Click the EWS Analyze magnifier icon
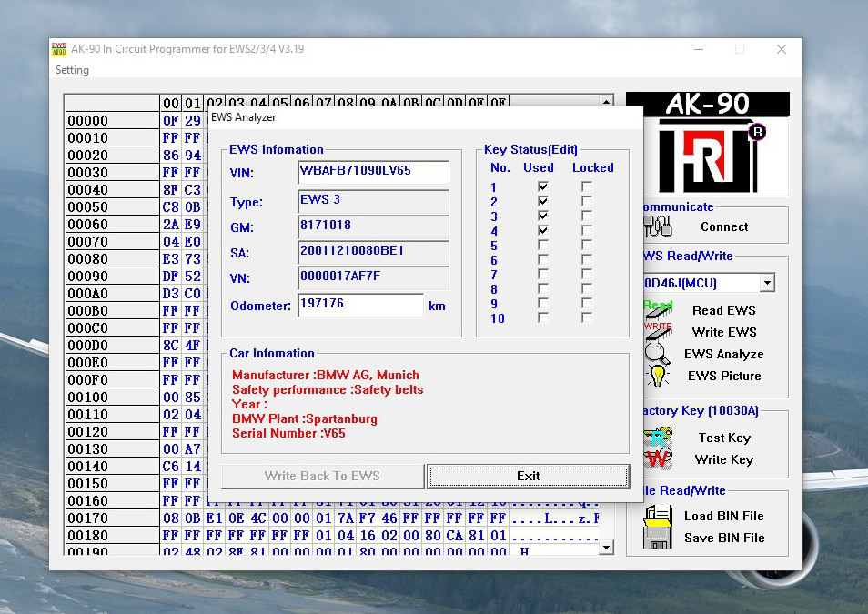Screen dimensions: 868x614 (x=657, y=354)
